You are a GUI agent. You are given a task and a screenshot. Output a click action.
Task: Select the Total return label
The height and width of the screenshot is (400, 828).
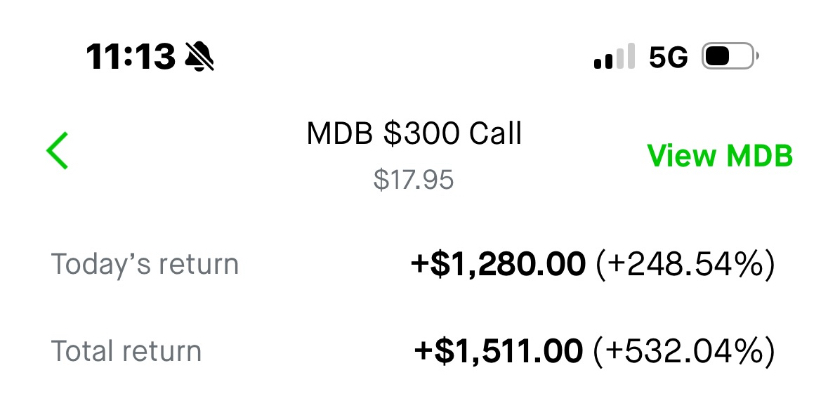126,351
